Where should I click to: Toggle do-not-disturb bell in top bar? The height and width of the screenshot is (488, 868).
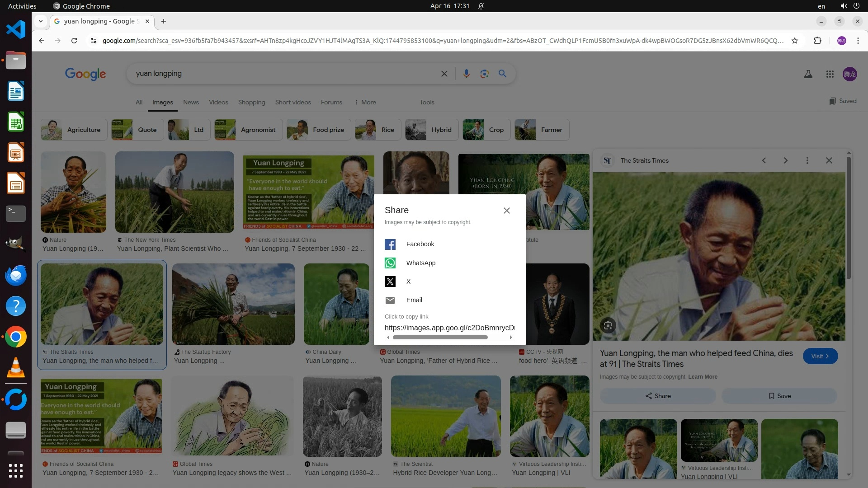click(481, 6)
